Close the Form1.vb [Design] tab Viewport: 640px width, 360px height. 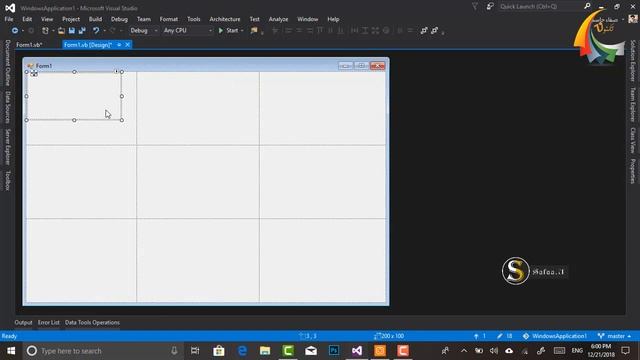[128, 45]
